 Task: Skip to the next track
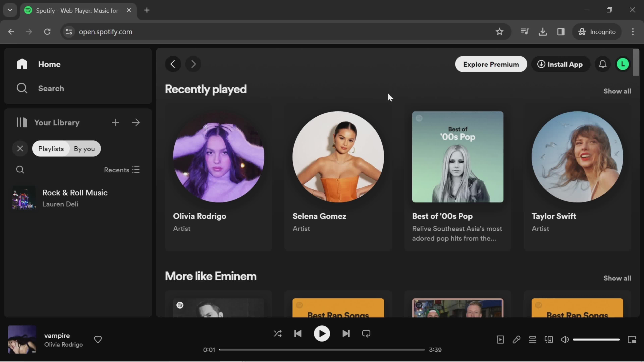(x=346, y=334)
